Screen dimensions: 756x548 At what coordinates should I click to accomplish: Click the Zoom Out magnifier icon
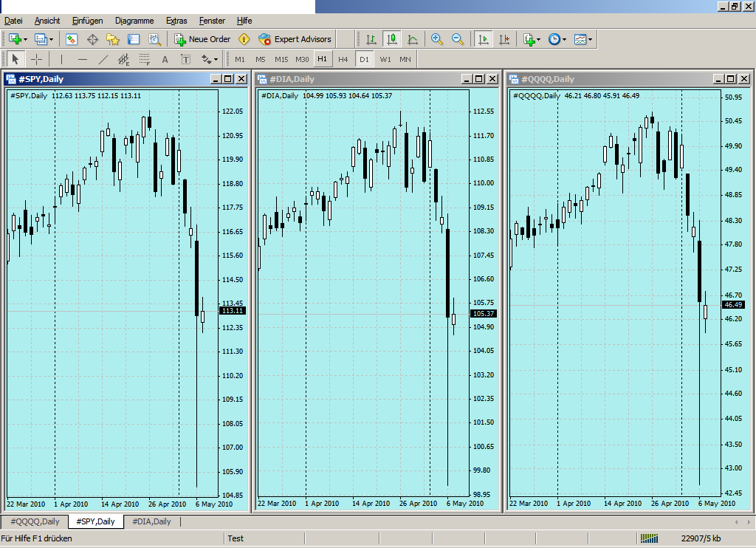coord(458,39)
